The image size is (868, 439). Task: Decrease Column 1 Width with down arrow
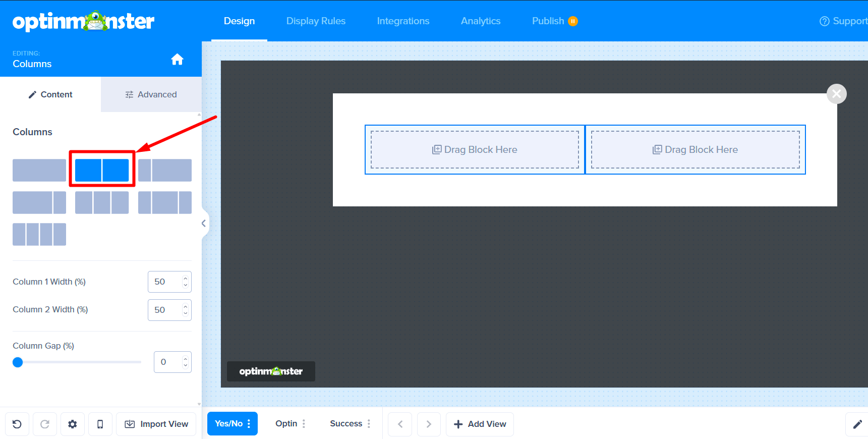point(186,285)
